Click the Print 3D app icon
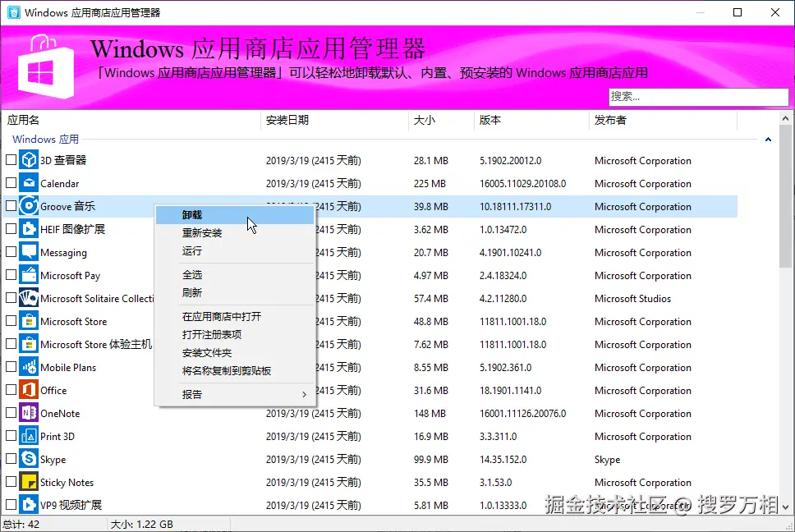The width and height of the screenshot is (795, 532). click(x=29, y=436)
